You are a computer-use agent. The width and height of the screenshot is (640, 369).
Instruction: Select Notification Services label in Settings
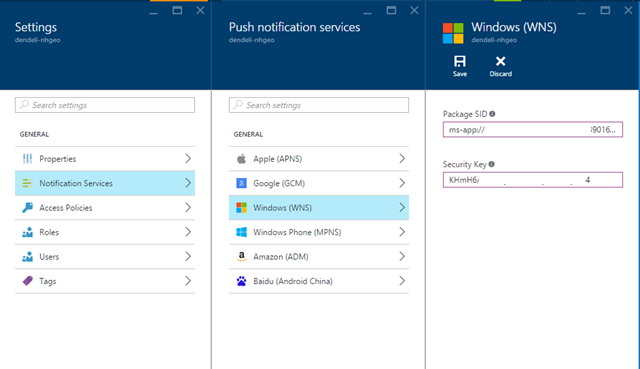[x=76, y=183]
